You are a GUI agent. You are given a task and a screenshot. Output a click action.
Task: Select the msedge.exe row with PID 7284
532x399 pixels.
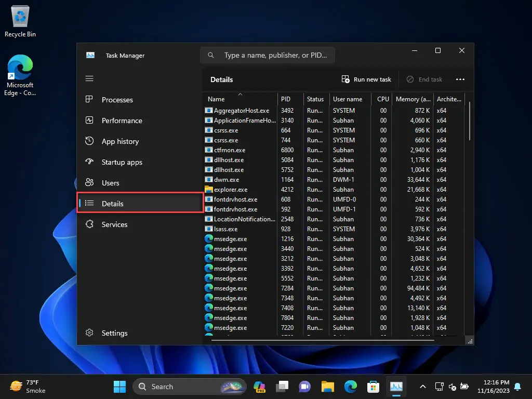(x=334, y=288)
